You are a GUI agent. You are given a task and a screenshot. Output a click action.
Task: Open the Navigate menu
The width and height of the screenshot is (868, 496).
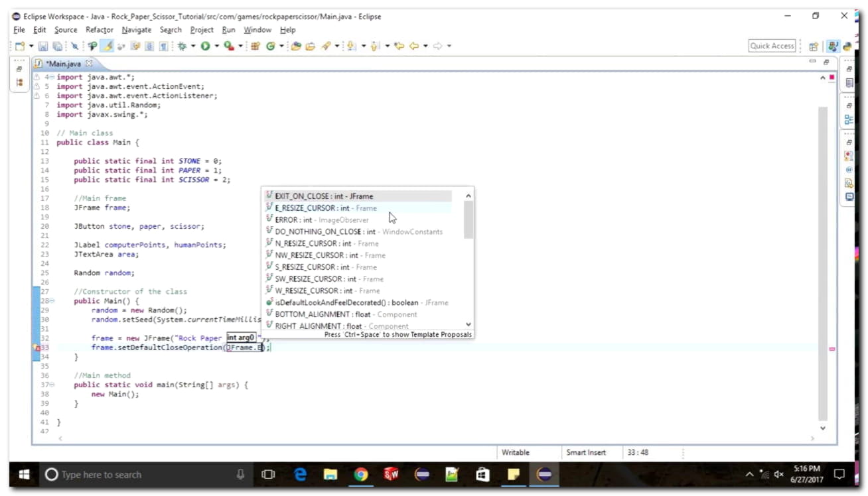tap(137, 30)
